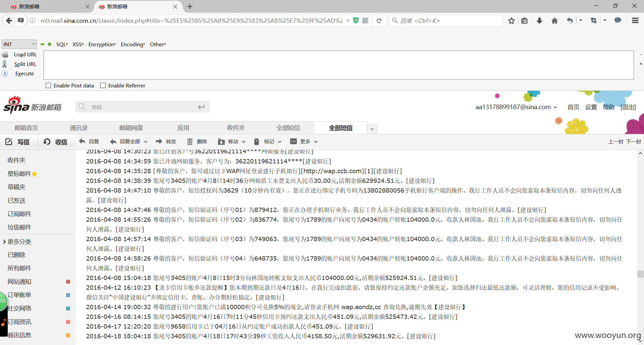
Task: Click the HackBar green minus icon
Action: (x=43, y=44)
